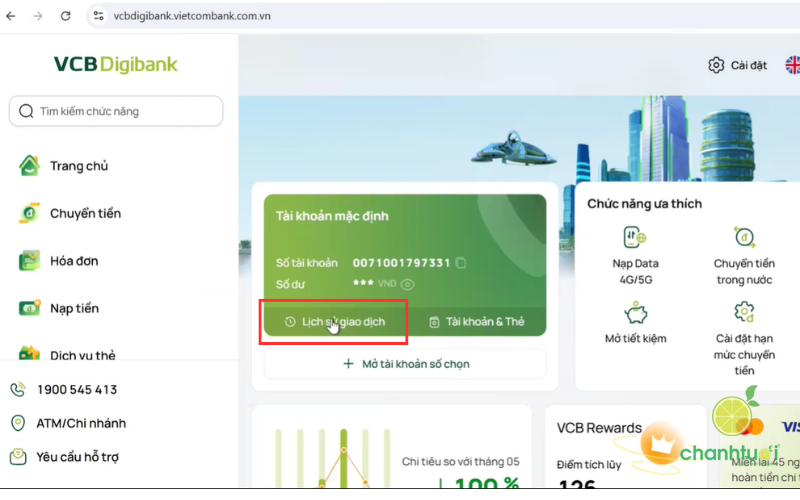Click the Cài đặt gear icon
The height and width of the screenshot is (500, 800).
coord(716,65)
